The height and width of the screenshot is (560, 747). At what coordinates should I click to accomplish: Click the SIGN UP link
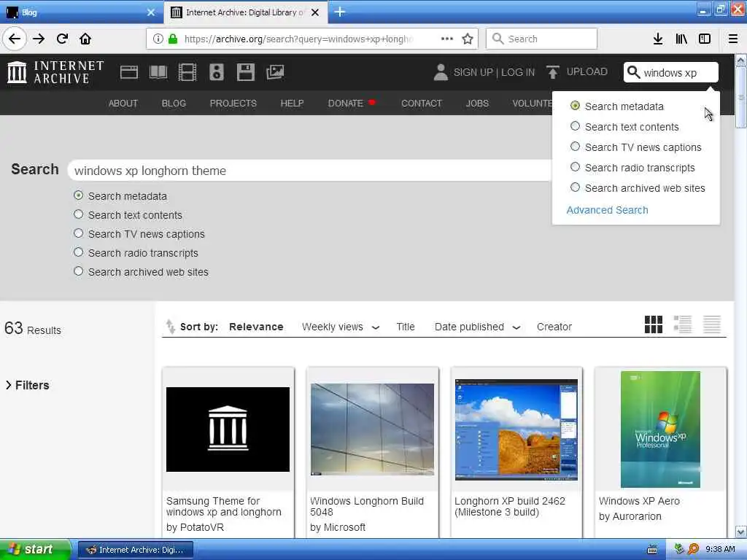473,72
